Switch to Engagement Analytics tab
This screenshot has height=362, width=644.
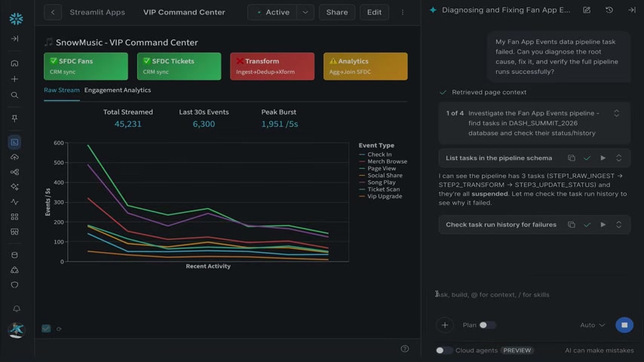tap(118, 90)
